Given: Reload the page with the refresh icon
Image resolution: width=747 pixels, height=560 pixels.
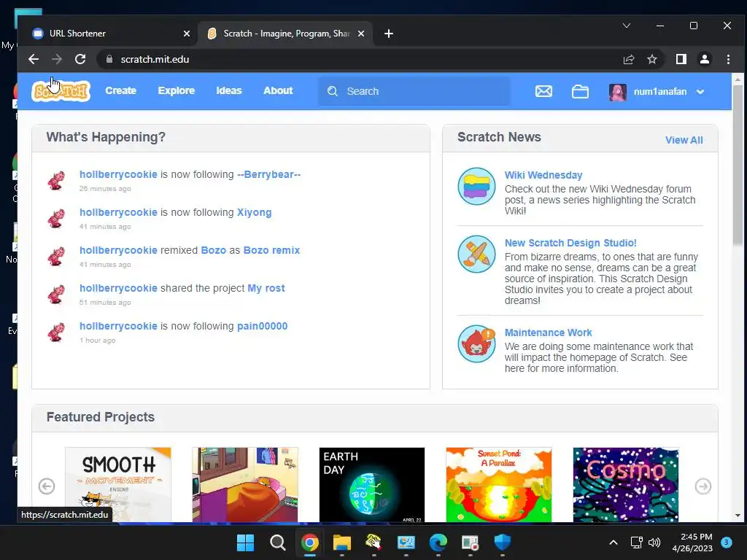Looking at the screenshot, I should click(80, 59).
